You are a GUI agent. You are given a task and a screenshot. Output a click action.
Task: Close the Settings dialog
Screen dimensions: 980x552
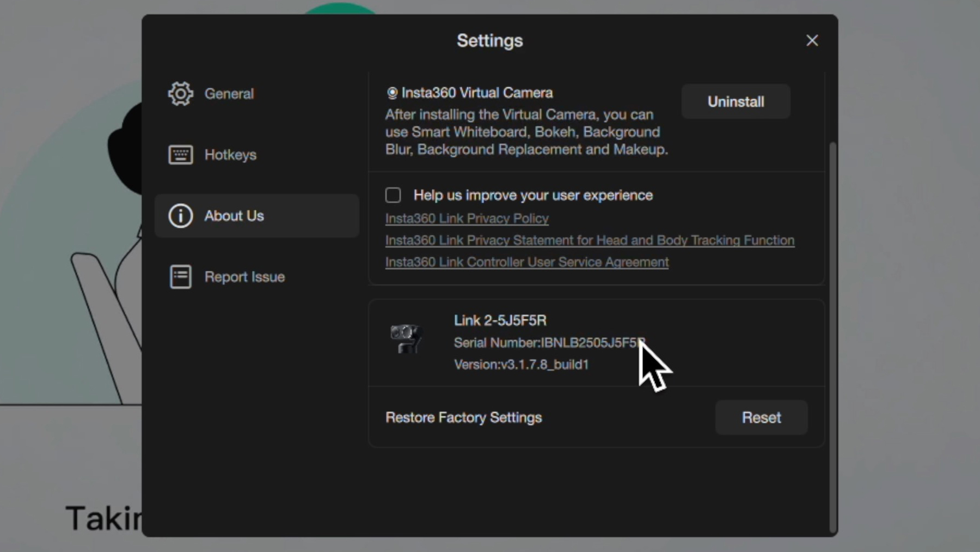click(x=812, y=40)
